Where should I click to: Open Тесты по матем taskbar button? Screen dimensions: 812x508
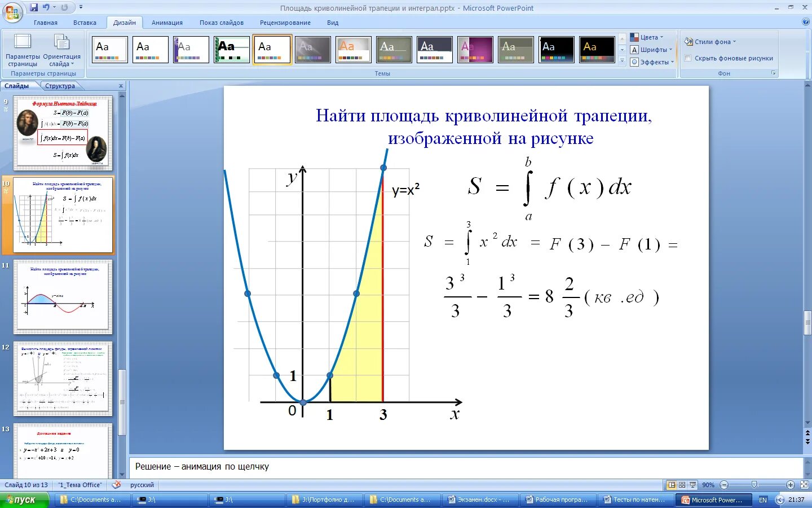634,500
